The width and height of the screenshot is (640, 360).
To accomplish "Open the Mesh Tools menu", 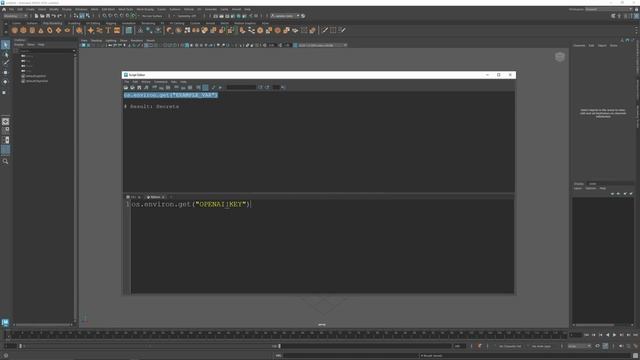I will [126, 9].
